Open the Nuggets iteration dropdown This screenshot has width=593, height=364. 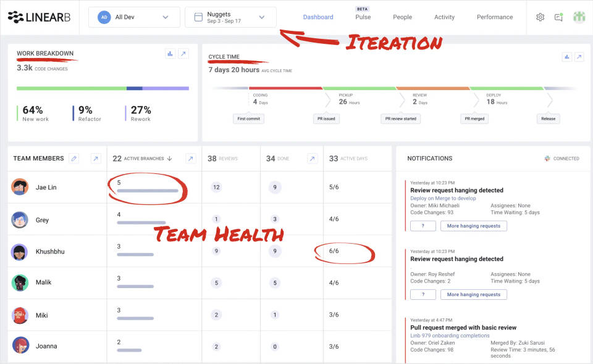coord(230,17)
